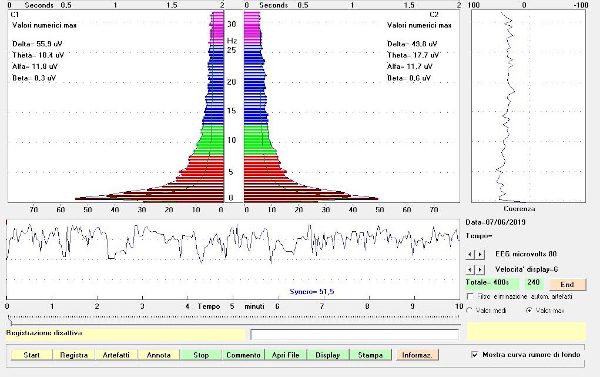Click the Display button

coord(328,355)
